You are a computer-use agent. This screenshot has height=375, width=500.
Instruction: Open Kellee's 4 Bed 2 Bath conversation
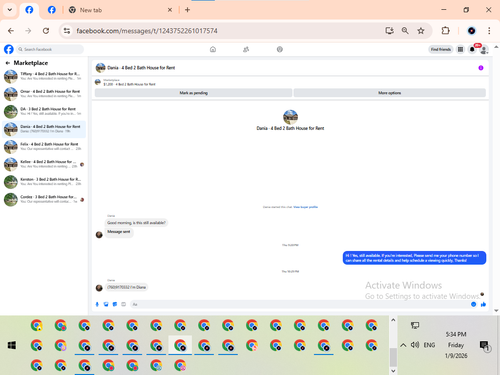click(44, 164)
